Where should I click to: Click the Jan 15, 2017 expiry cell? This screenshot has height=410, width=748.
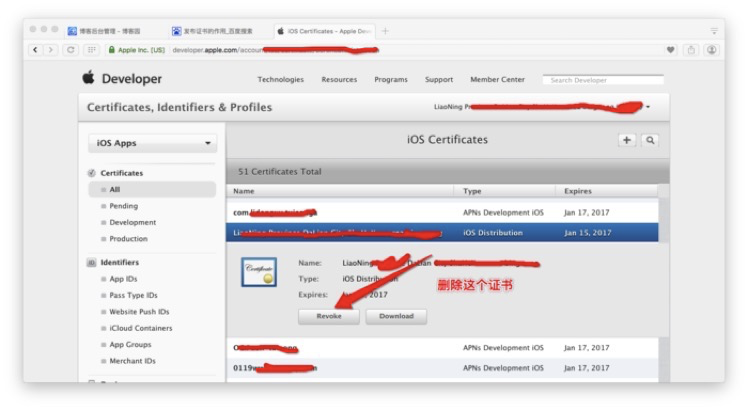point(587,233)
